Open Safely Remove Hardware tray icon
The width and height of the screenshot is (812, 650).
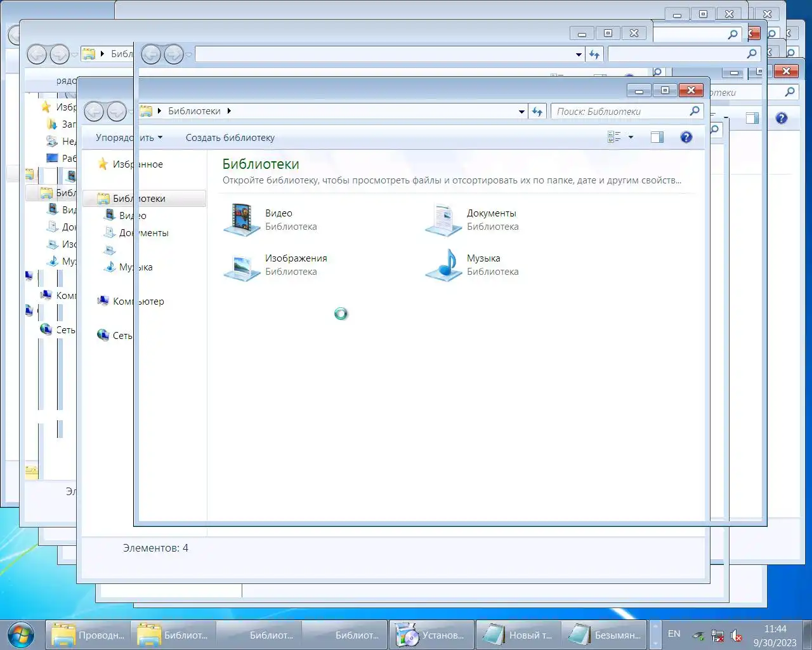tap(698, 635)
